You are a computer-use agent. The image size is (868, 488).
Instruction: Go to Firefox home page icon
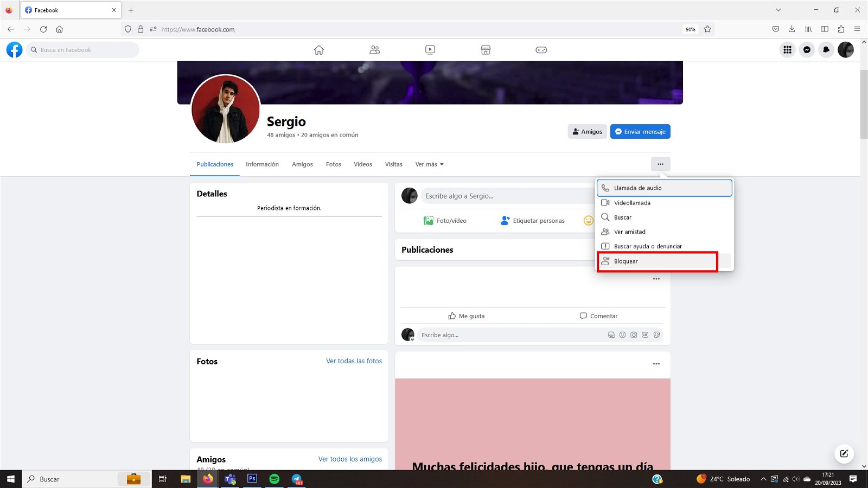[x=60, y=29]
